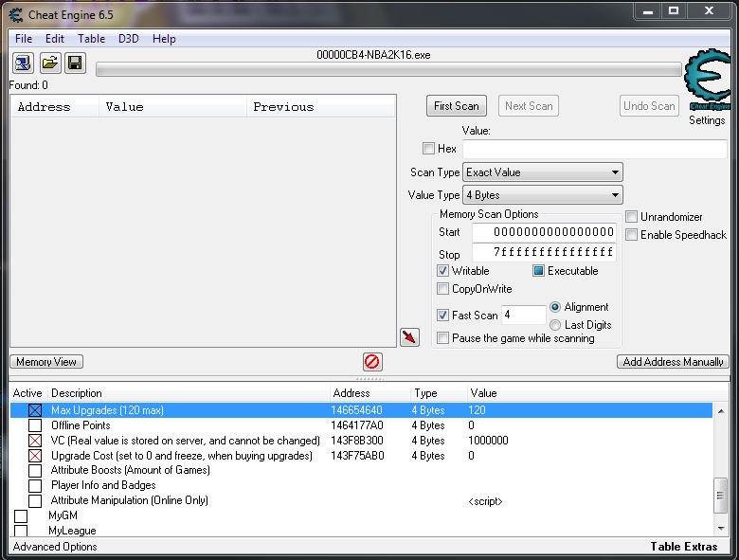
Task: Click the Cheat Engine logo settings icon
Action: pos(709,79)
